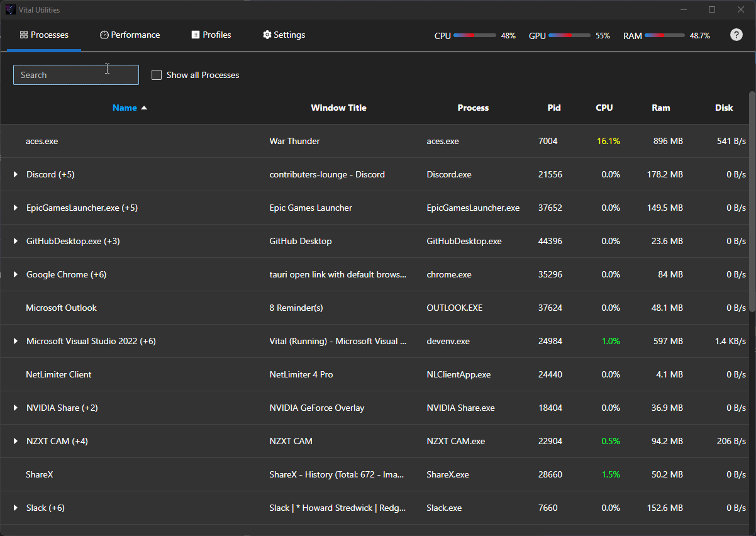The image size is (756, 536).
Task: Click the 8 Reminder(s) window title
Action: 296,308
